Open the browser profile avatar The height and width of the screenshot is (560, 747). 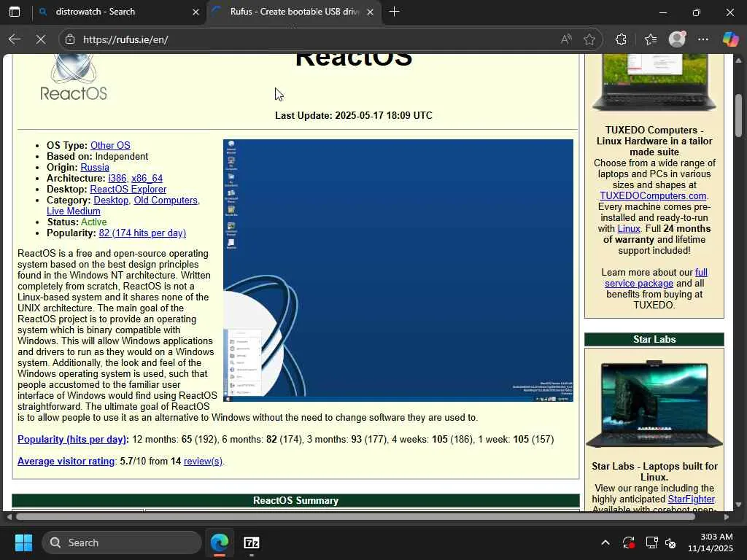click(x=677, y=39)
